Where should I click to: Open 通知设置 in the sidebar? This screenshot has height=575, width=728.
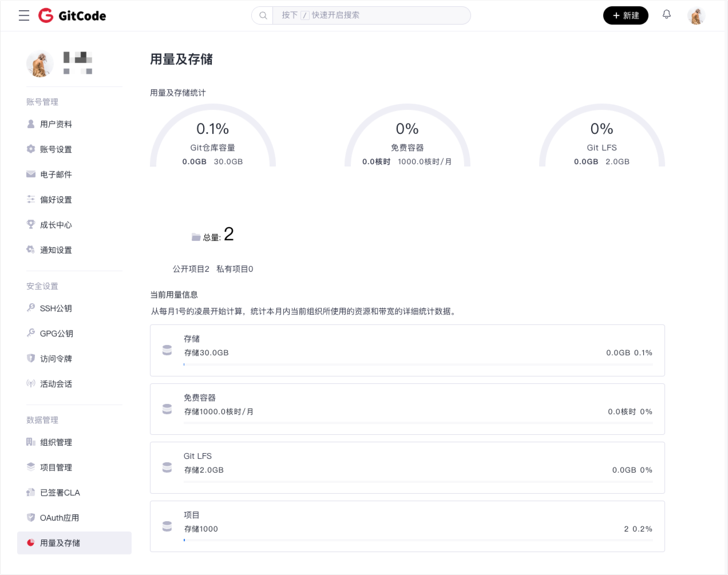point(56,250)
